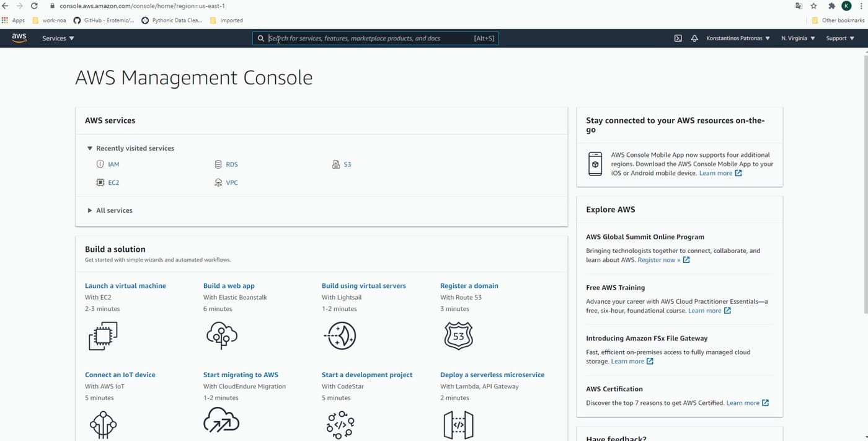Screen dimensions: 868x441
Task: Open the Imported bookmarks folder
Action: click(x=226, y=20)
